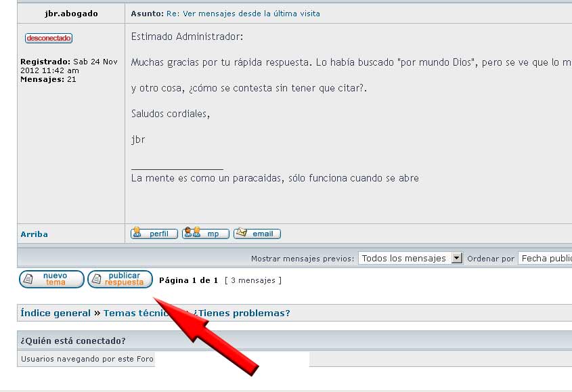Screen dimensions: 572x392
Task: Open the Temas técnicos breadcrumb link
Action: tap(135, 313)
